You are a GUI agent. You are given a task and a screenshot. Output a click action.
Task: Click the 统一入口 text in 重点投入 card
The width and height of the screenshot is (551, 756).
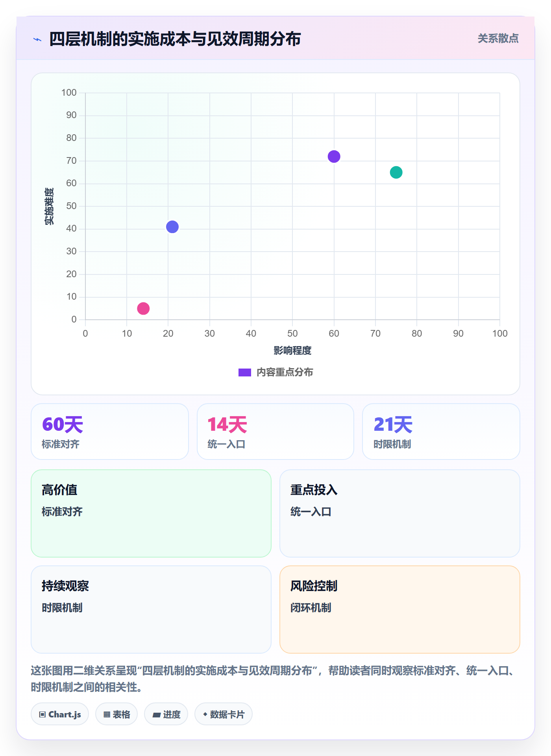311,512
